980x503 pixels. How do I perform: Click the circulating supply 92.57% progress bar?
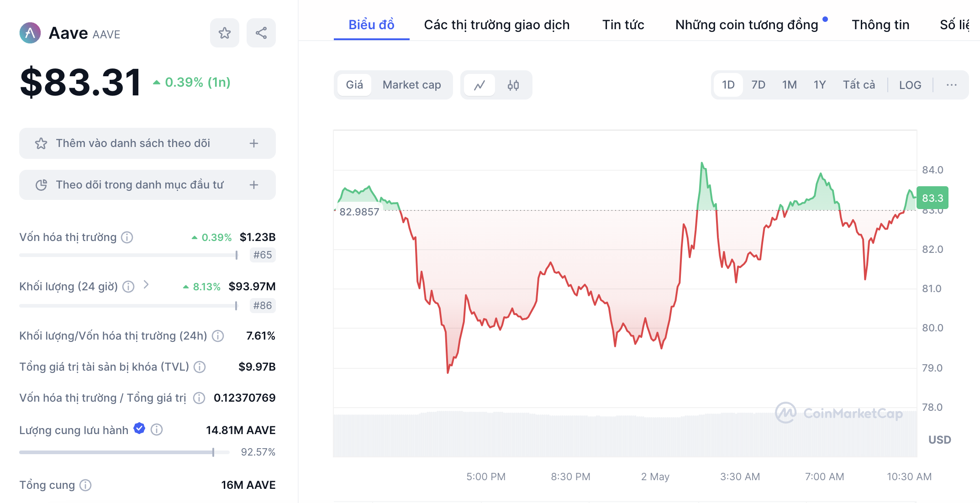[x=124, y=452]
